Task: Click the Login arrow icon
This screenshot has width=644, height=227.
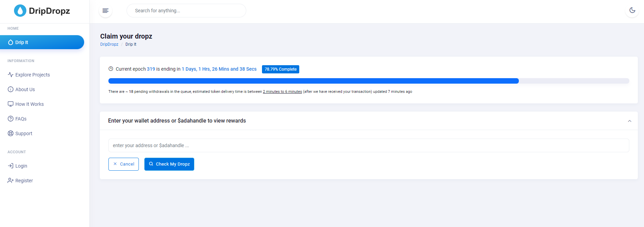Action: [x=11, y=166]
